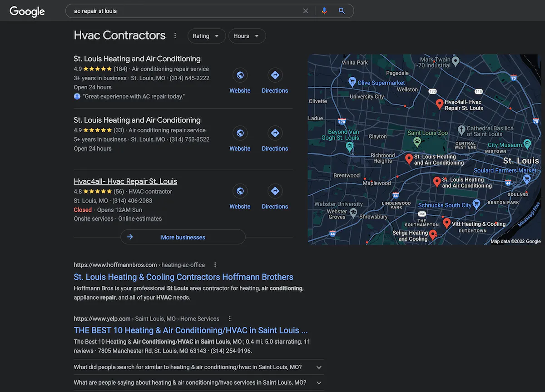Click the Webster University map label

pos(338,204)
